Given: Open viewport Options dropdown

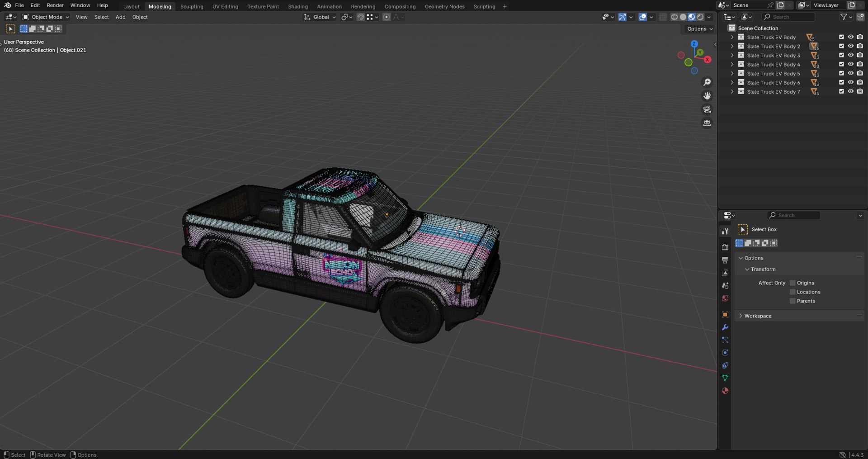Looking at the screenshot, I should click(x=699, y=29).
